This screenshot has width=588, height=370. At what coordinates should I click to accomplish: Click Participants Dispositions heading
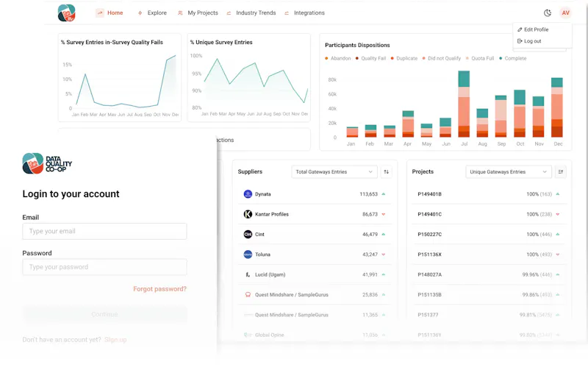click(357, 45)
